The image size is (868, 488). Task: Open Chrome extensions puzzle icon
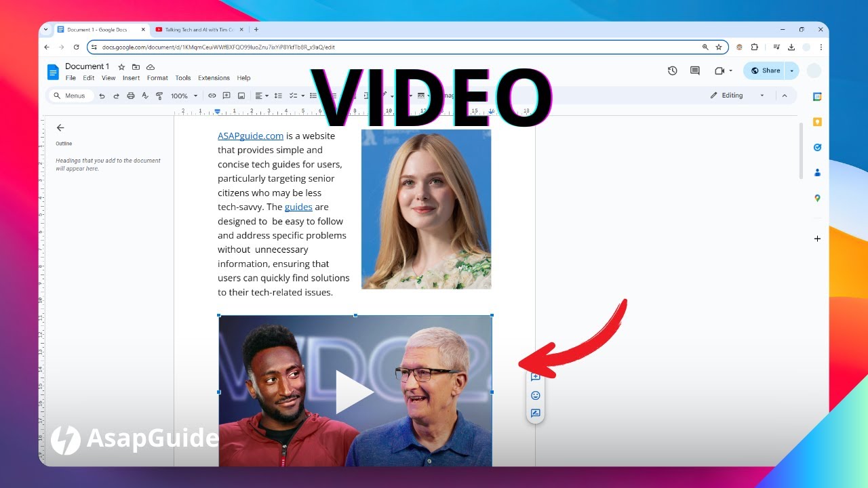[x=754, y=47]
